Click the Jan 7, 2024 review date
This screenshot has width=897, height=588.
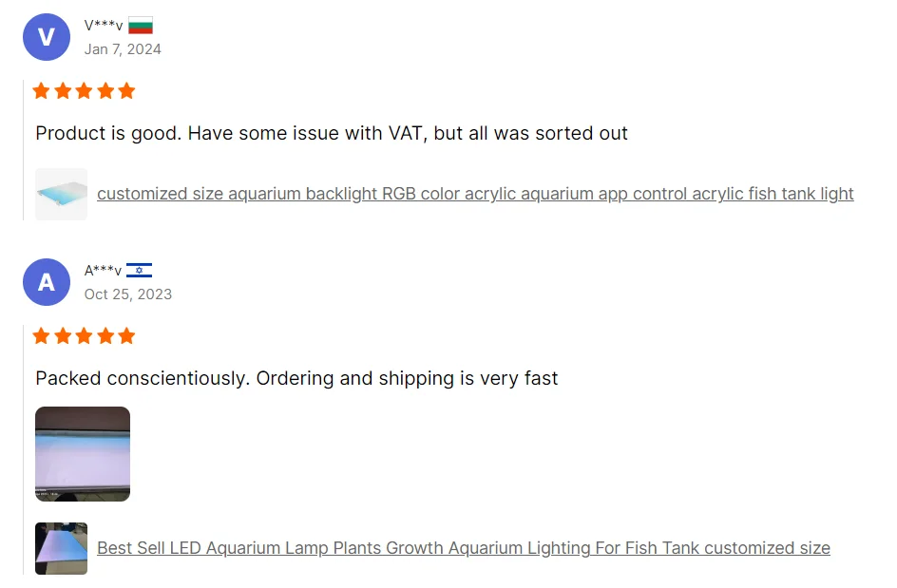pos(123,49)
